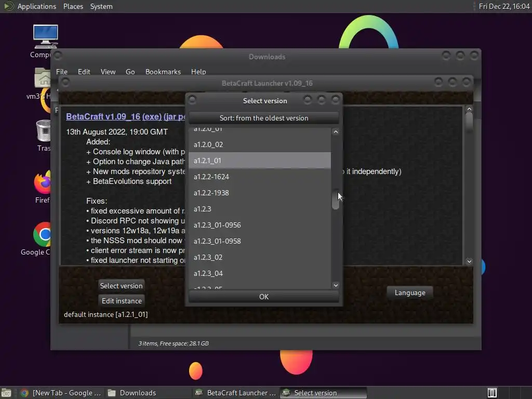The height and width of the screenshot is (399, 532).
Task: Click show desktop icon in taskbar
Action: [x=6, y=393]
